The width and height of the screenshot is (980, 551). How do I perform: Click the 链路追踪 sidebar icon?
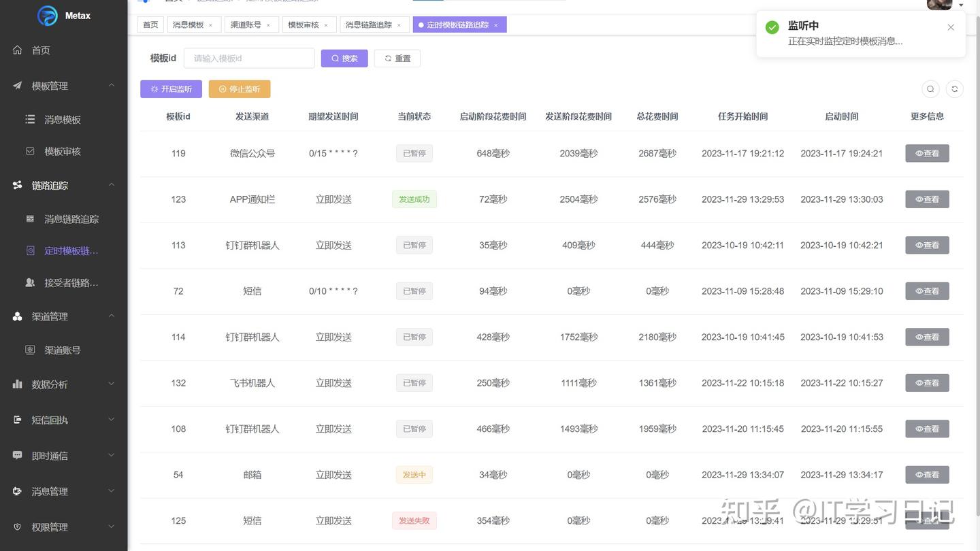18,185
